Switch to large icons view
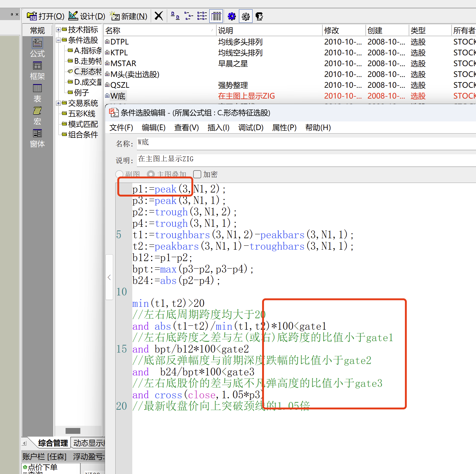Viewport: 476px width, 474px height. click(x=175, y=16)
